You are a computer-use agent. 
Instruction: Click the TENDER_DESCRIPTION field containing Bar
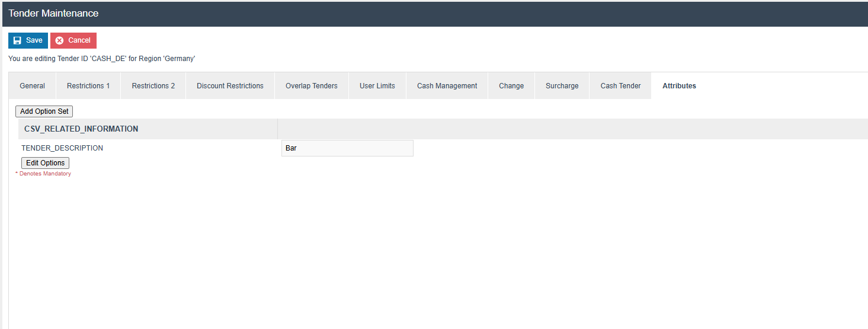coord(347,148)
